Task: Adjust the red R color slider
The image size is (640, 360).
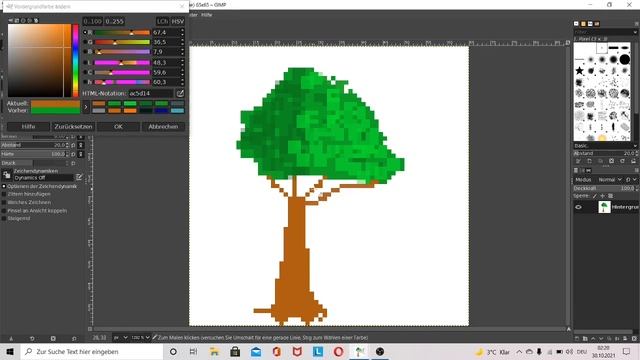Action: point(122,32)
